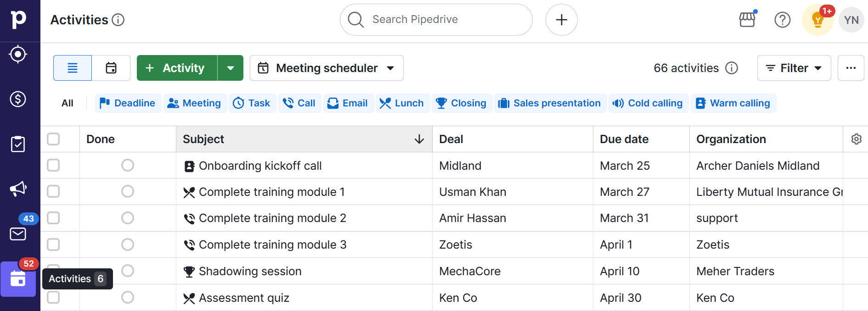Toggle the select all activities checkbox
Viewport: 868px width, 311px height.
[53, 139]
